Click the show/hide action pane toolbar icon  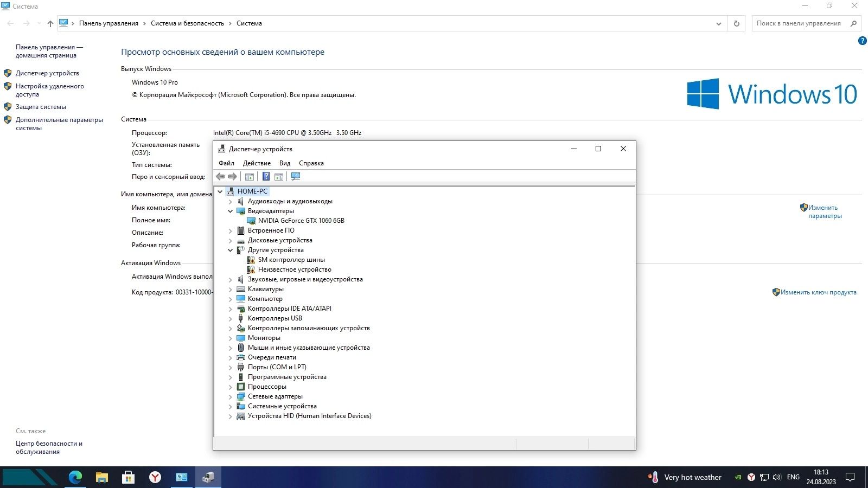279,176
